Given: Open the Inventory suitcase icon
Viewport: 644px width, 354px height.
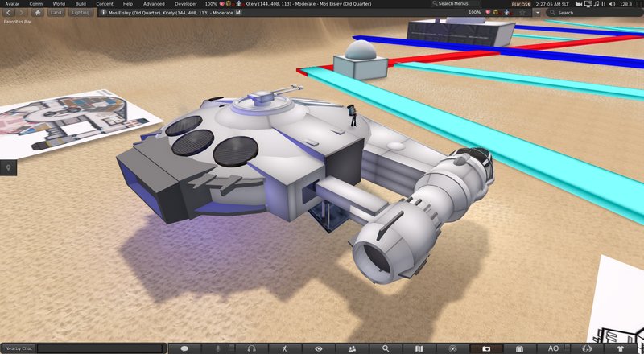Looking at the screenshot, I should coord(519,348).
